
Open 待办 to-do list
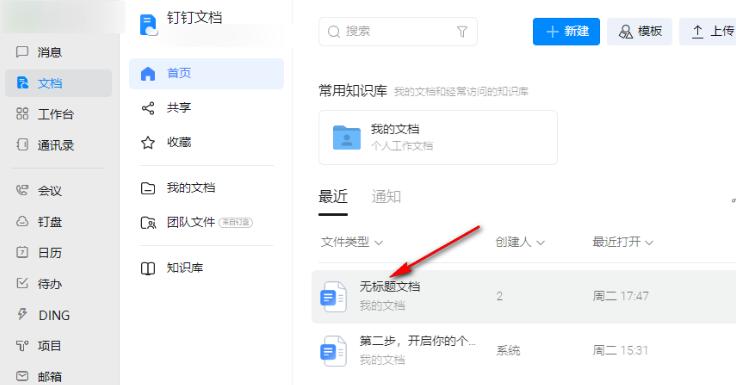click(39, 284)
